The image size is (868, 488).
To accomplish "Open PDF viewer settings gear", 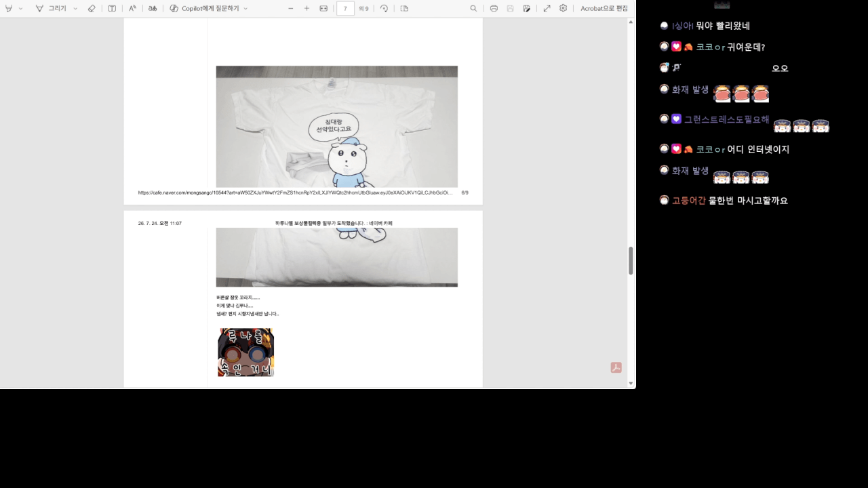I will [x=563, y=8].
